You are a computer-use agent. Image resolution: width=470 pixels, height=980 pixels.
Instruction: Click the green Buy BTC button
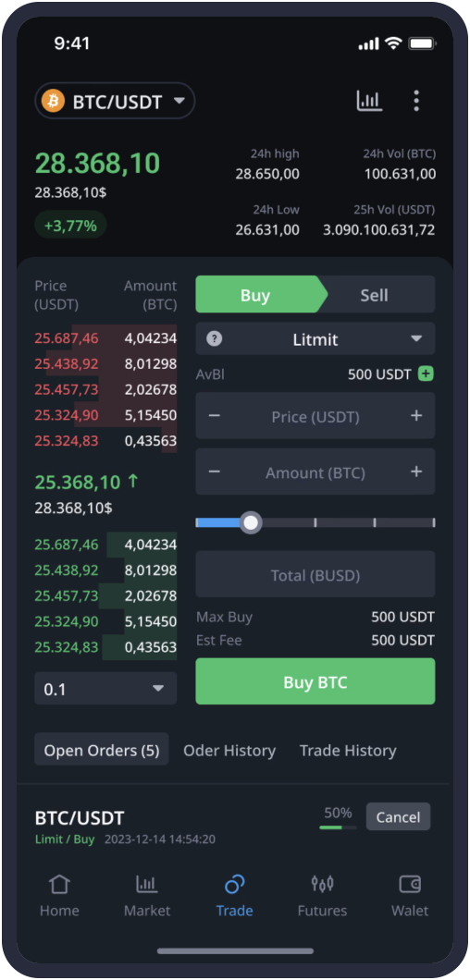315,681
